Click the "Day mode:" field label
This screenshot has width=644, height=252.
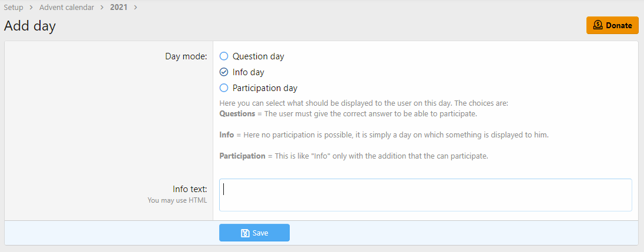click(x=186, y=56)
